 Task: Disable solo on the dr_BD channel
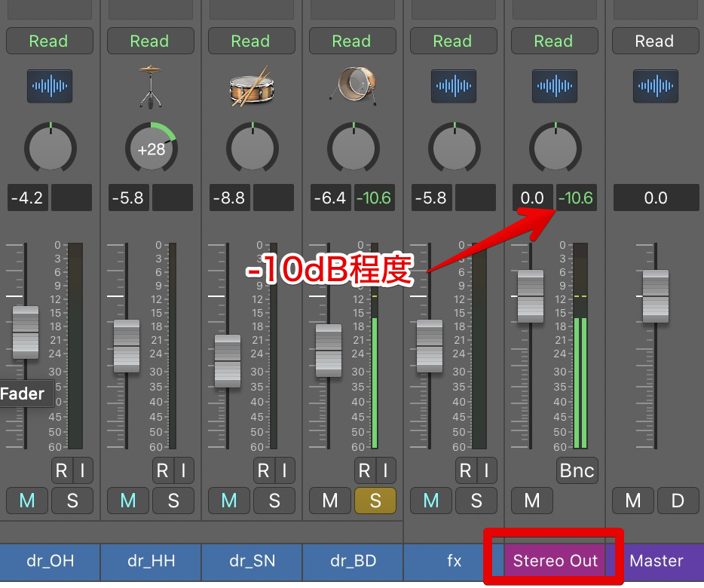(x=375, y=501)
